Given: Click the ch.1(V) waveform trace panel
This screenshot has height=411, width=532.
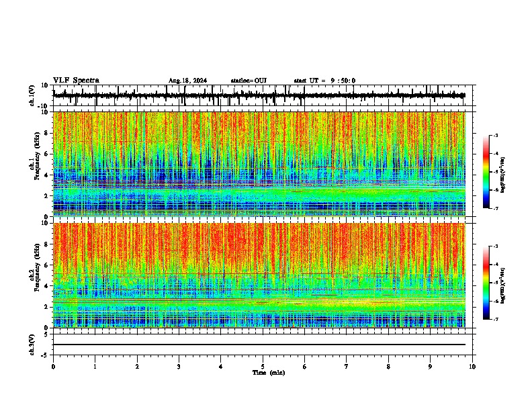Looking at the screenshot, I should (263, 95).
